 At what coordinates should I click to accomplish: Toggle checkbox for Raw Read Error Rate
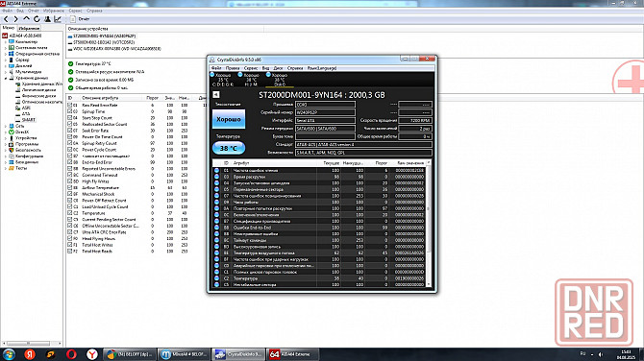[70, 105]
